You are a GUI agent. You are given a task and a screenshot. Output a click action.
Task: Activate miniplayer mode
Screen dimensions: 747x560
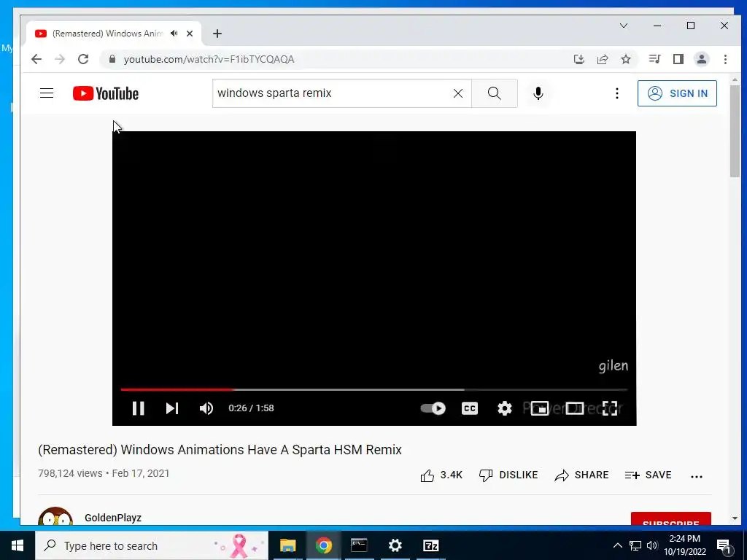(x=540, y=408)
